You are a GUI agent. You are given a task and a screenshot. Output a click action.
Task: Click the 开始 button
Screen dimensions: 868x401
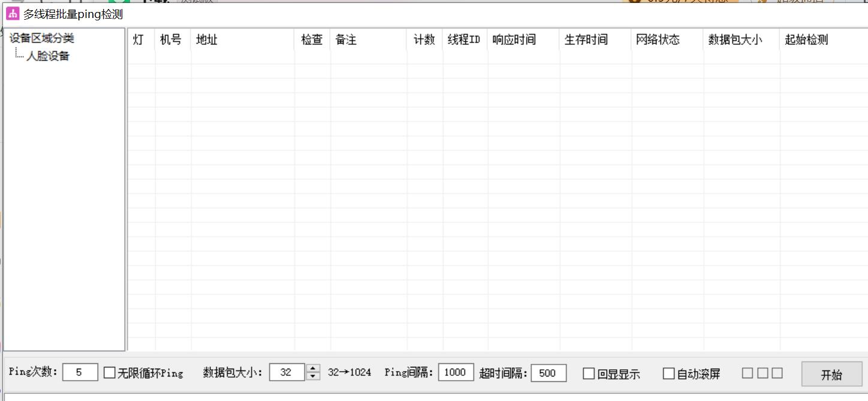pos(831,375)
